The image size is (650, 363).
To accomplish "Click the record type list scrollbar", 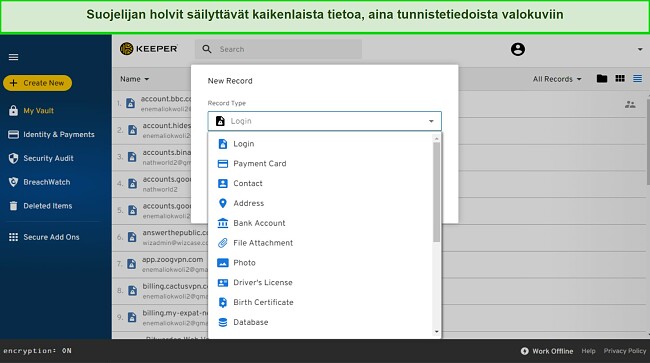I will [x=437, y=192].
